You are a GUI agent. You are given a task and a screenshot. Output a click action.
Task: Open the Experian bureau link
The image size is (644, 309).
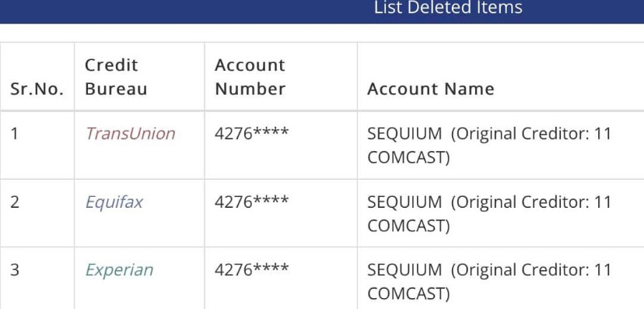119,270
